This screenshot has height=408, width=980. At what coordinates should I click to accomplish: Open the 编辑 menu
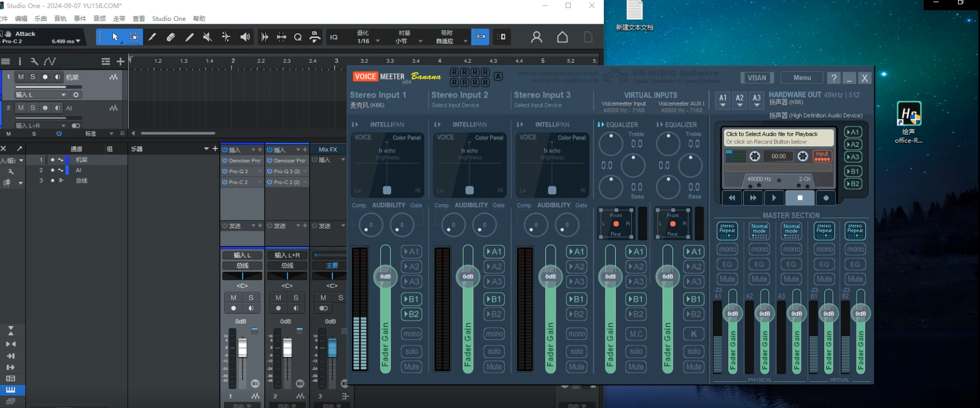click(x=21, y=19)
